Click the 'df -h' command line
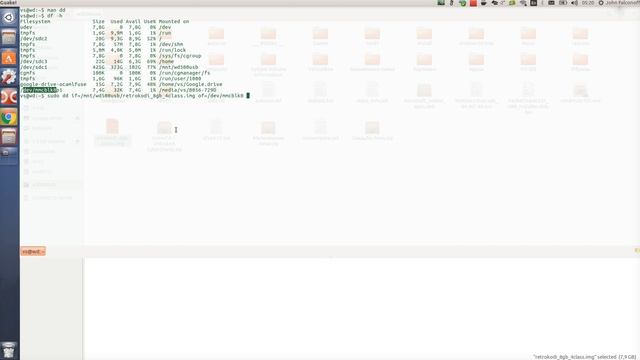The image size is (640, 360). click(41, 16)
